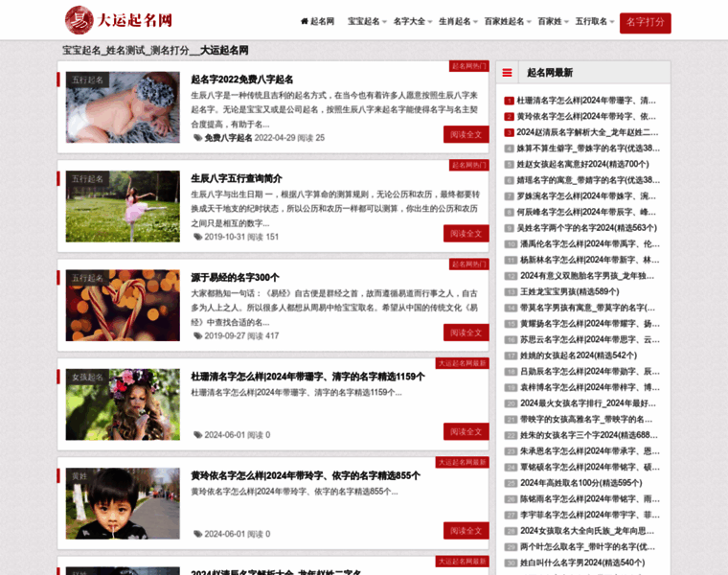
Task: Click the 黄姓 category label on thumbnail
Action: point(80,476)
